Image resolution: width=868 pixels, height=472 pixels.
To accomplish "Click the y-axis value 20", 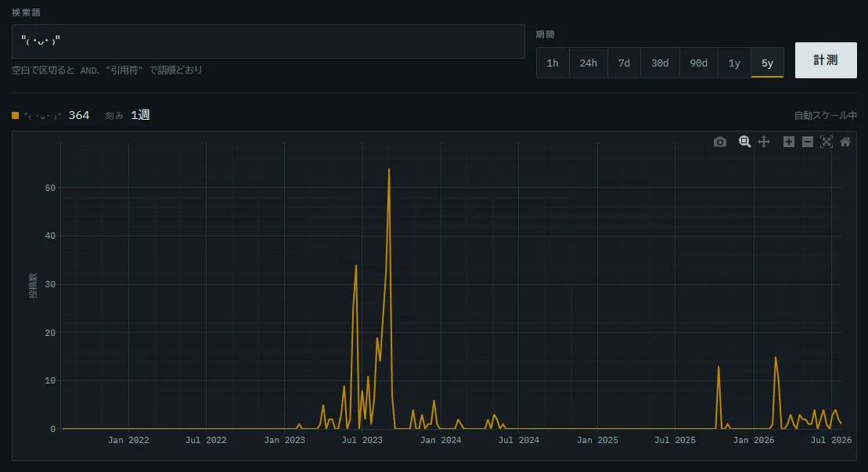I will tap(50, 333).
